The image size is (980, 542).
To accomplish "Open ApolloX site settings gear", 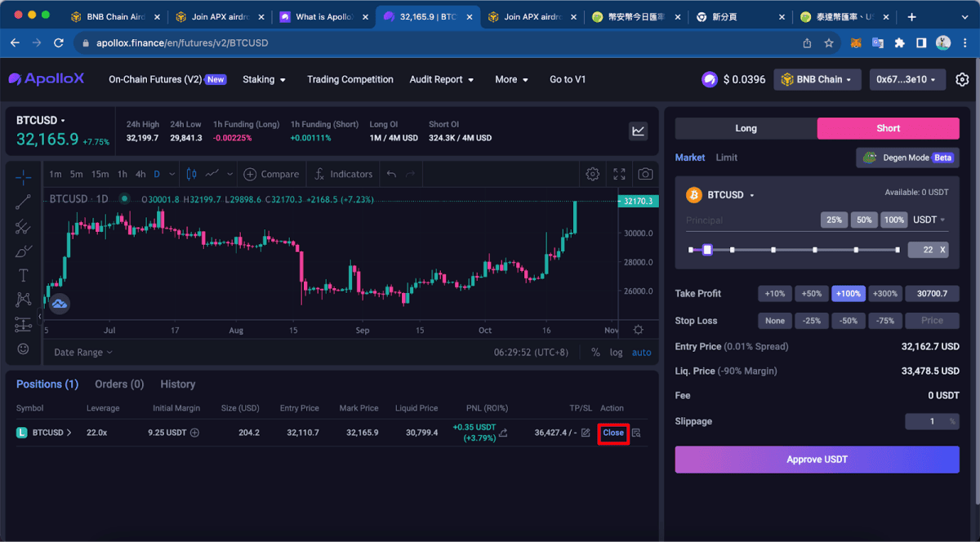I will (x=962, y=79).
